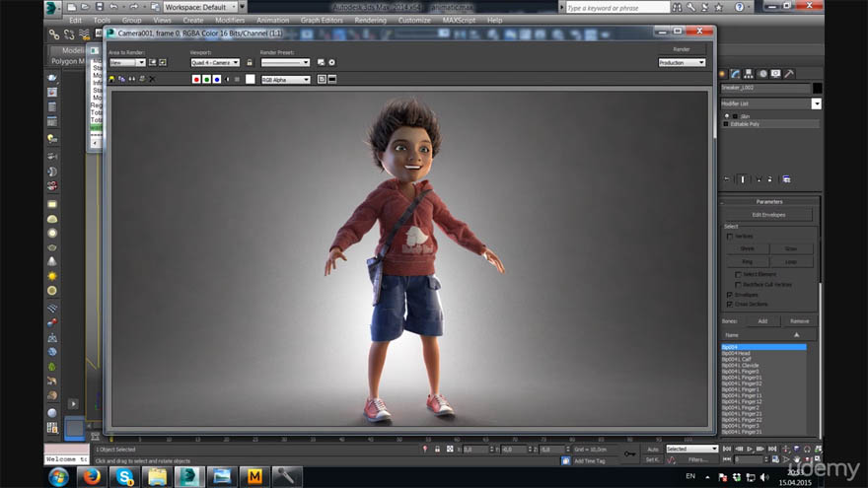
Task: Click the object color swatch beside name
Action: (817, 88)
